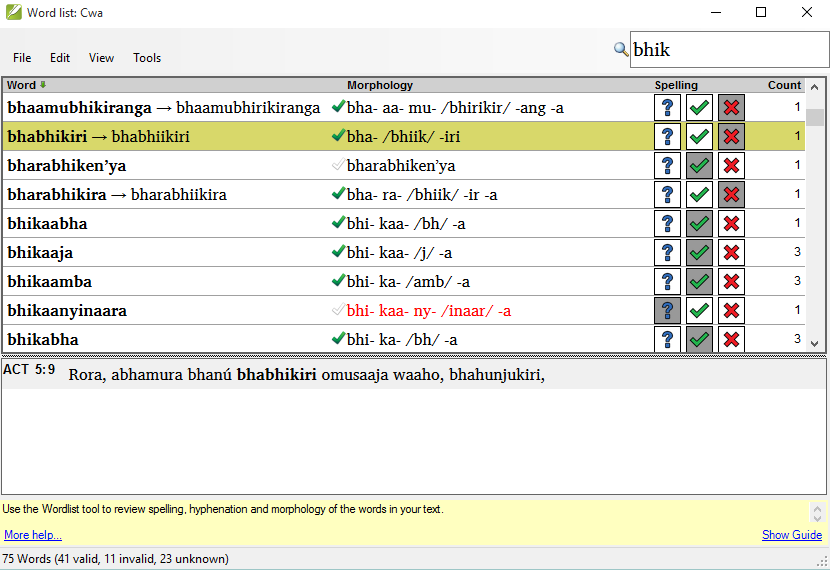Image resolution: width=830 pixels, height=570 pixels.
Task: Set bhikaabha spelling status to unknown
Action: tap(667, 223)
